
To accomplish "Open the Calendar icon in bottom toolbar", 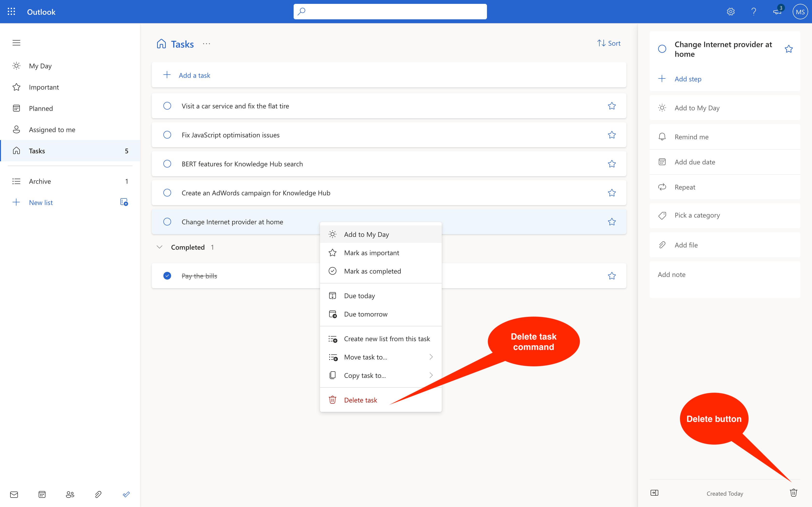I will pos(42,494).
